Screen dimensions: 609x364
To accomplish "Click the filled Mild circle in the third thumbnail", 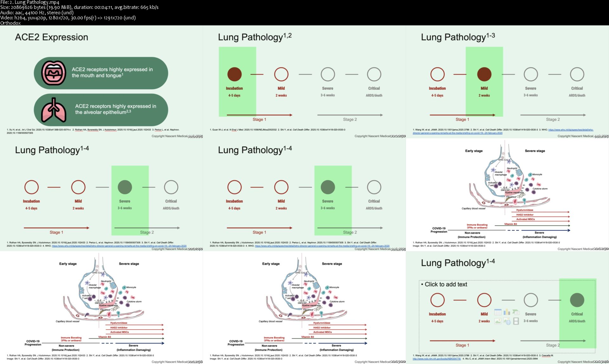I will pos(484,74).
